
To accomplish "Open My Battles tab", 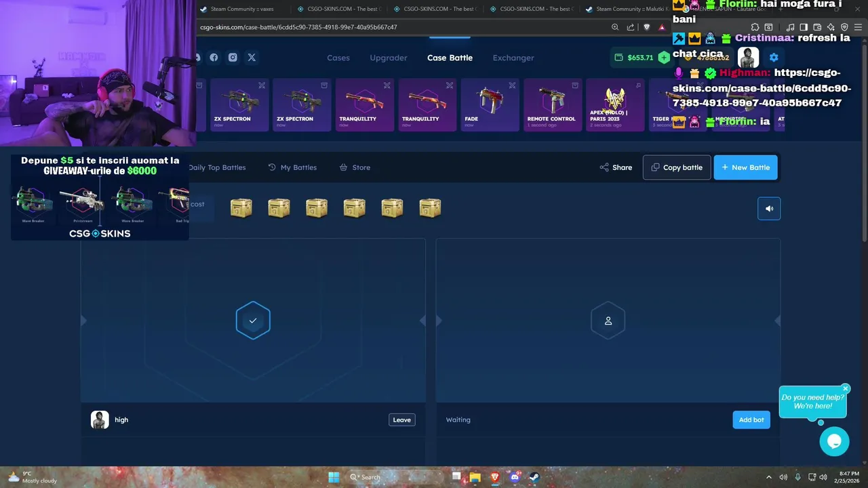I will pos(292,167).
